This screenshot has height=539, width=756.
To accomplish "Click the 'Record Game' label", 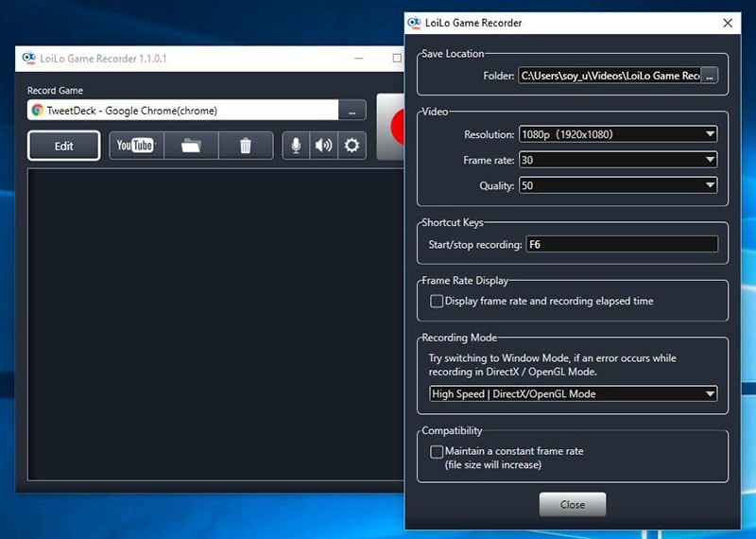I will (55, 90).
